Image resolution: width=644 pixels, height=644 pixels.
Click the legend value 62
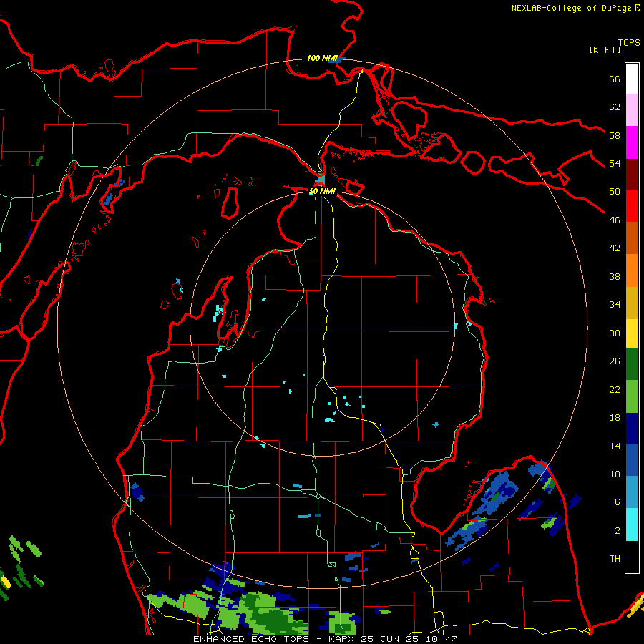615,107
